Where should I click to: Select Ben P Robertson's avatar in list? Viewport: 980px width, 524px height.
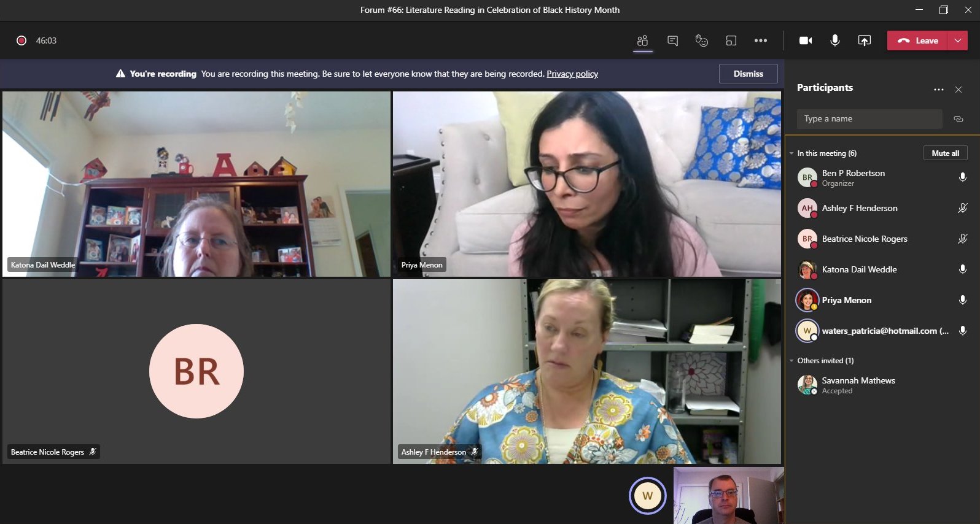(807, 177)
